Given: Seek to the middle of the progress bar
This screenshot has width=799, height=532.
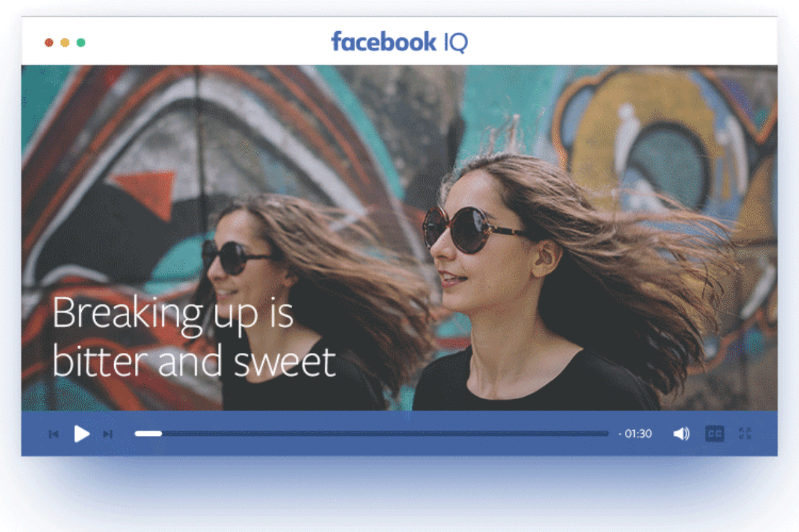Looking at the screenshot, I should [372, 433].
